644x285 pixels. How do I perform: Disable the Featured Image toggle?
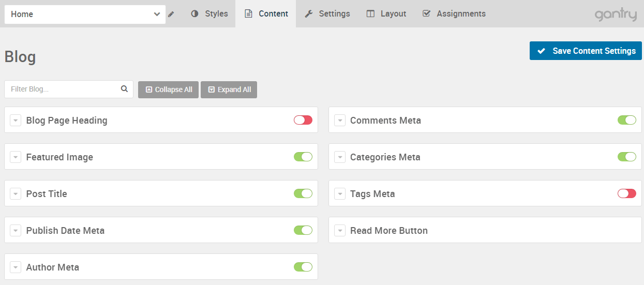click(x=303, y=157)
